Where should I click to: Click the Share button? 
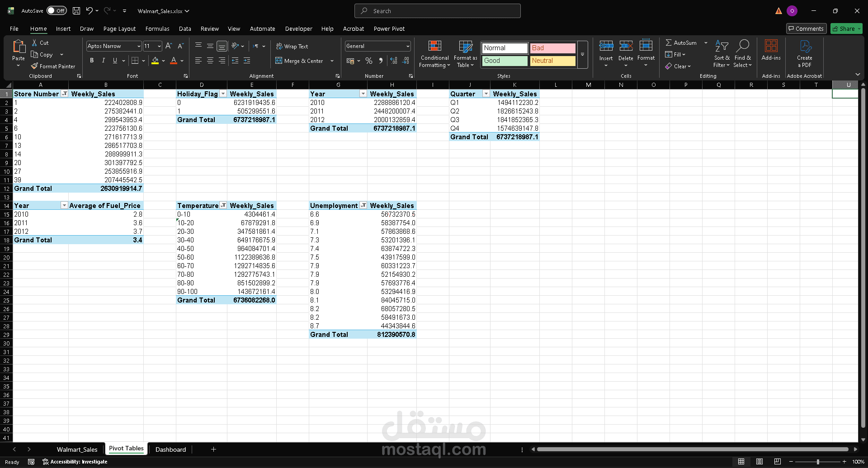click(846, 28)
